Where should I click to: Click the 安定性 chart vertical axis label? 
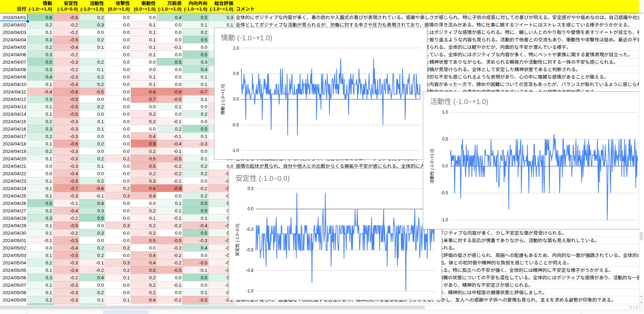[237, 240]
